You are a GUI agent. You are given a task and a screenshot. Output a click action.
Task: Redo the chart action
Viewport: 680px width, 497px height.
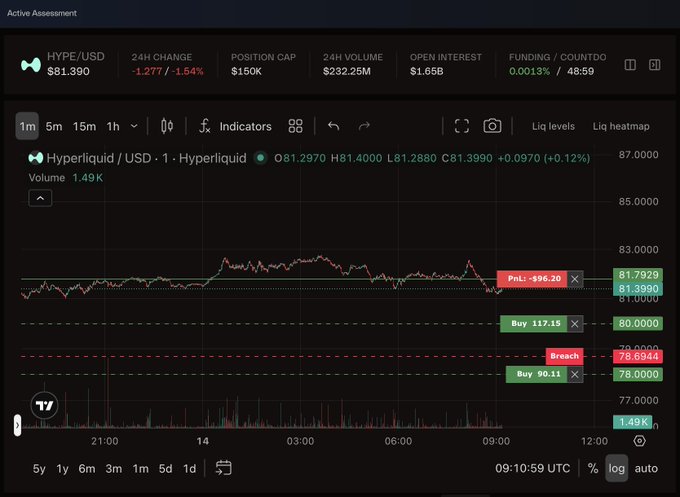(x=364, y=126)
